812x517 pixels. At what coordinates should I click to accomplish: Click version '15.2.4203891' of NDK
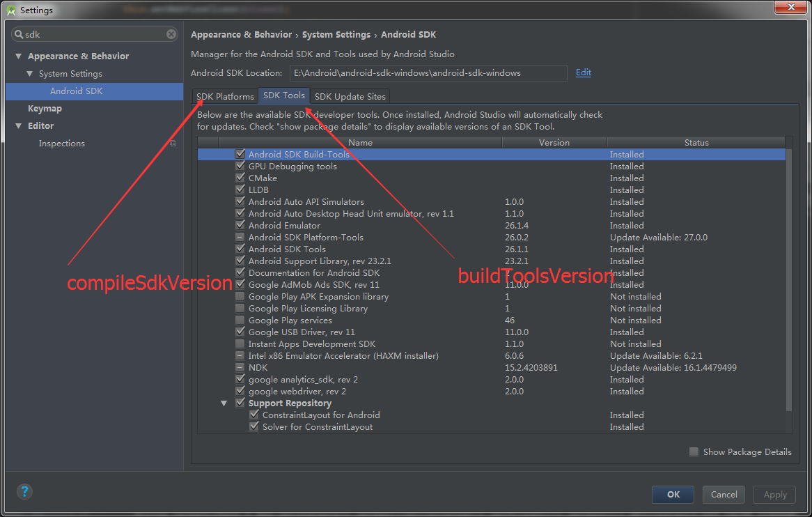[x=531, y=367]
